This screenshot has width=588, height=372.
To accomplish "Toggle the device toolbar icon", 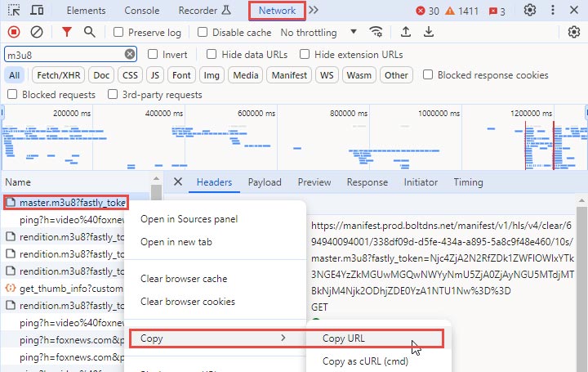I will coord(37,10).
